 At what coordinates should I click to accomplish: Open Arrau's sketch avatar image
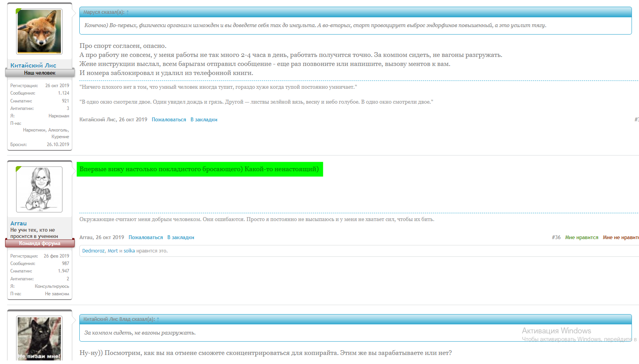pyautogui.click(x=39, y=189)
